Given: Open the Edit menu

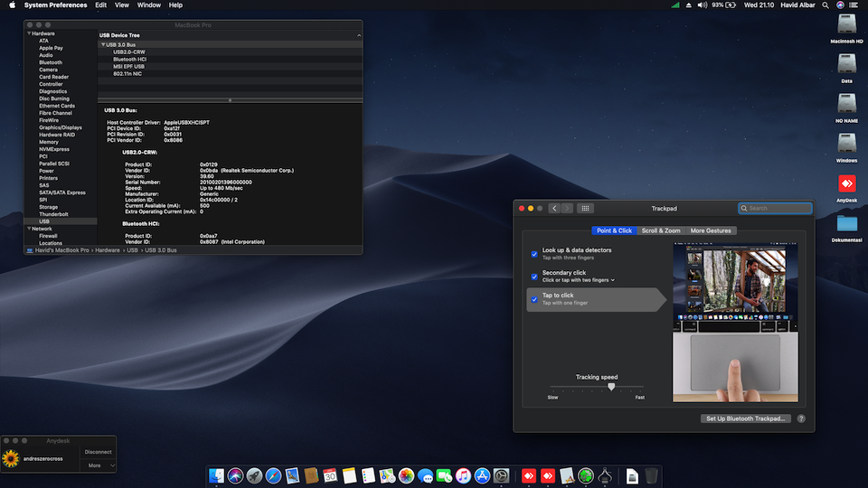Looking at the screenshot, I should tap(100, 5).
